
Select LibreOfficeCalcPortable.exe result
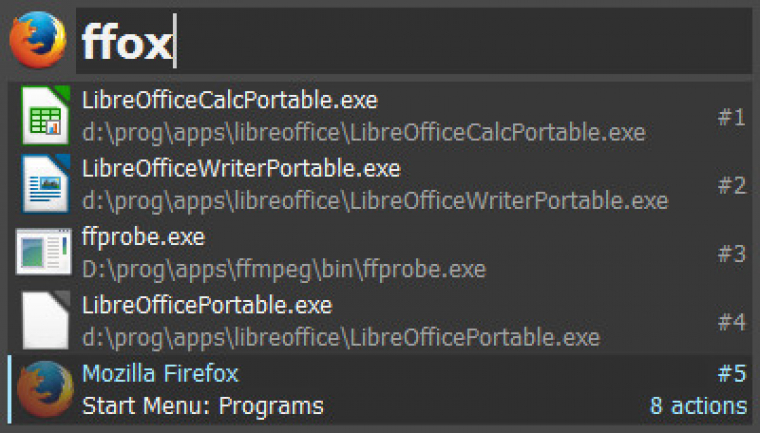(380, 116)
